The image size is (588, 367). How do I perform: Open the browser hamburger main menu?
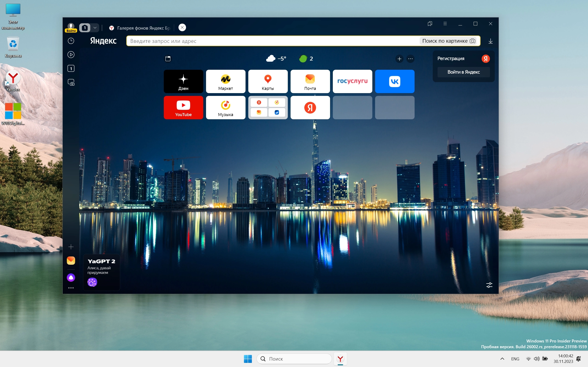(x=445, y=24)
